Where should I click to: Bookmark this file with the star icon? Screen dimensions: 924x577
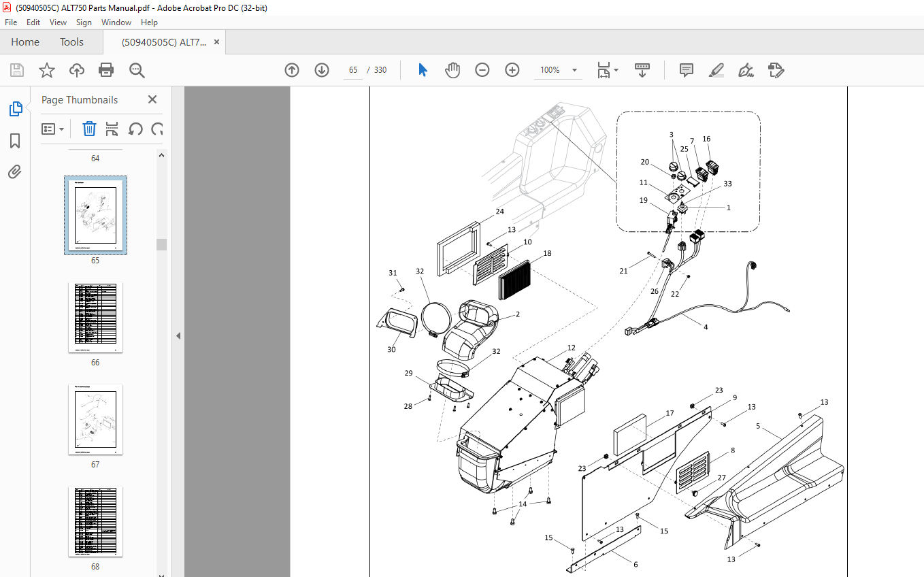[x=46, y=70]
